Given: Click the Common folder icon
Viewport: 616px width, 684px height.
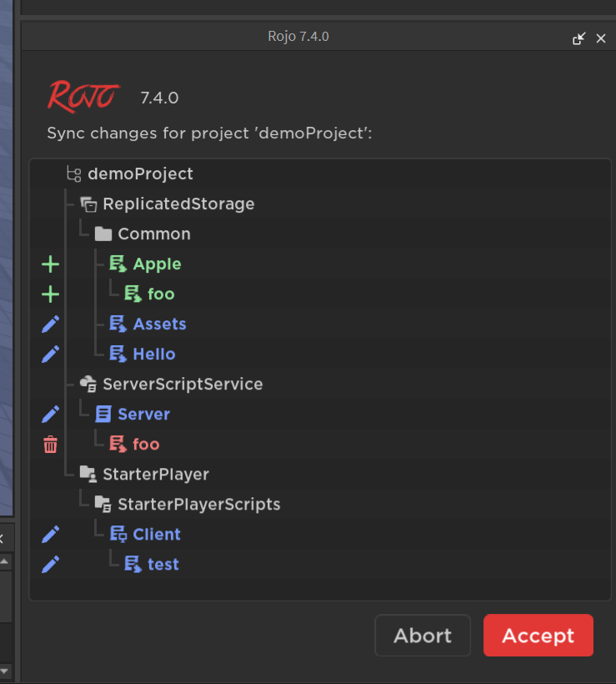Looking at the screenshot, I should [103, 234].
